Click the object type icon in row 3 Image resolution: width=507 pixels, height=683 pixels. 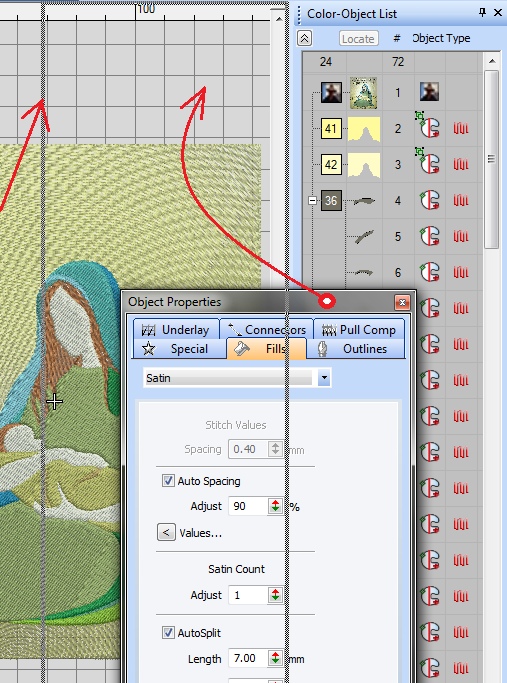click(429, 162)
